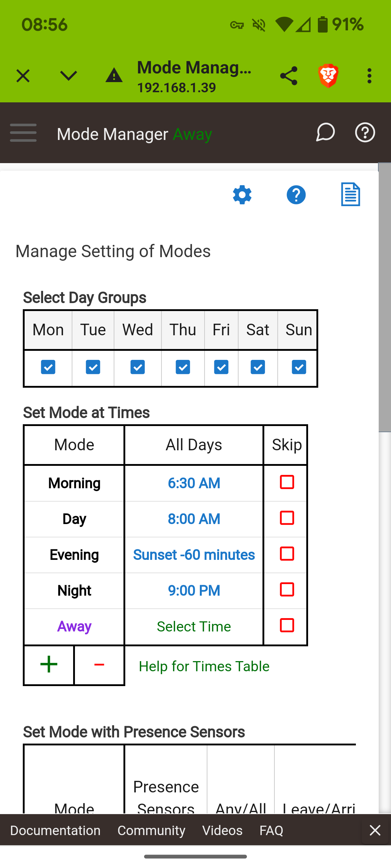Open the hamburger navigation menu
The height and width of the screenshot is (868, 391).
click(23, 133)
